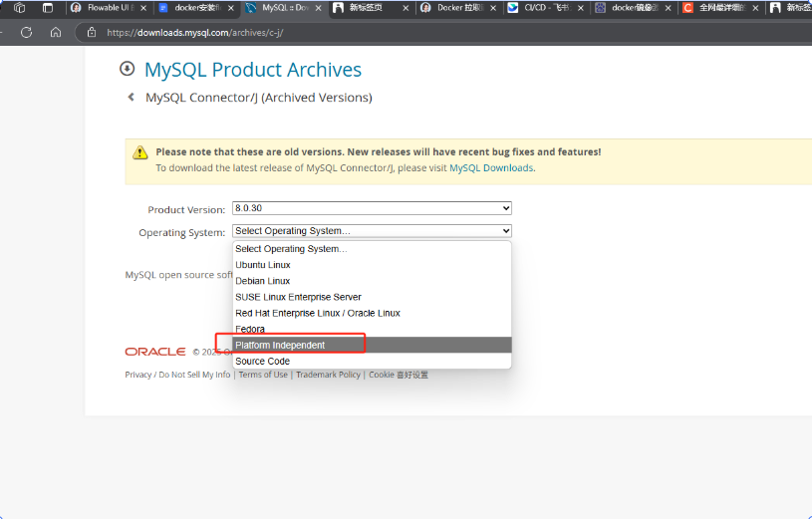Choose 'Select Operating System...' option in list
Image resolution: width=812 pixels, height=519 pixels.
(372, 249)
